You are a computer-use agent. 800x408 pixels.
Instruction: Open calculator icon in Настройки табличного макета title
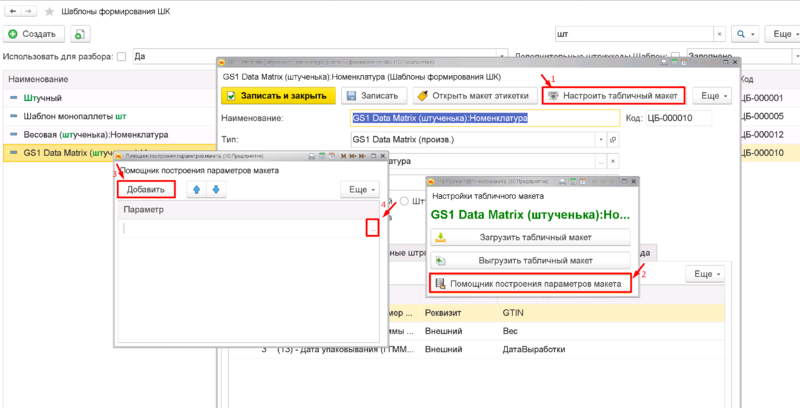tap(573, 182)
